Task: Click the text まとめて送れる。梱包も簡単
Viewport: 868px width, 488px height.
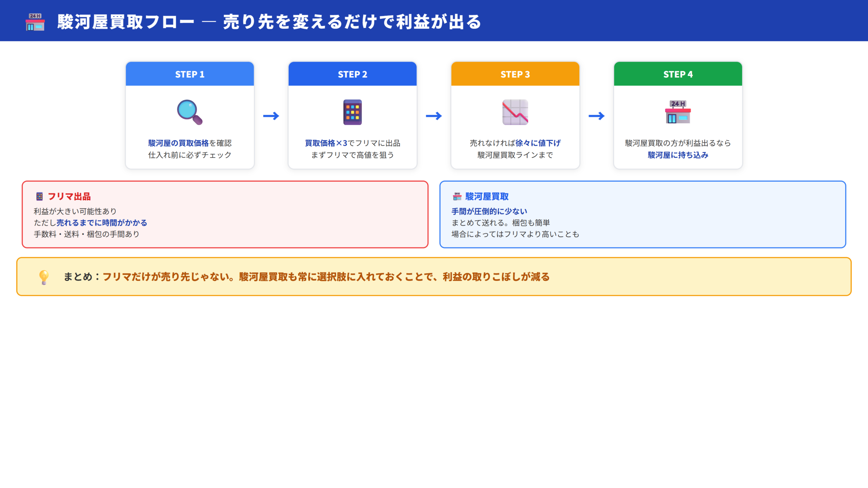Action: (500, 223)
